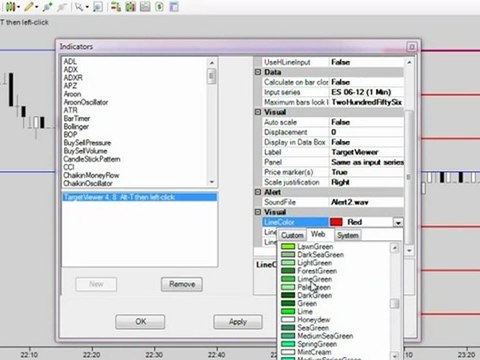The width and height of the screenshot is (480, 360).
Task: Select ADXR in the indicator list
Action: (73, 78)
